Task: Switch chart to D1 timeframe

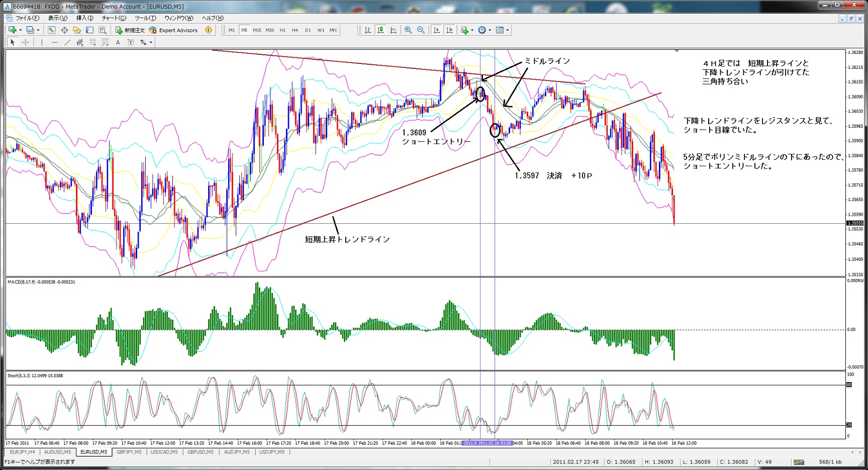Action: click(308, 30)
